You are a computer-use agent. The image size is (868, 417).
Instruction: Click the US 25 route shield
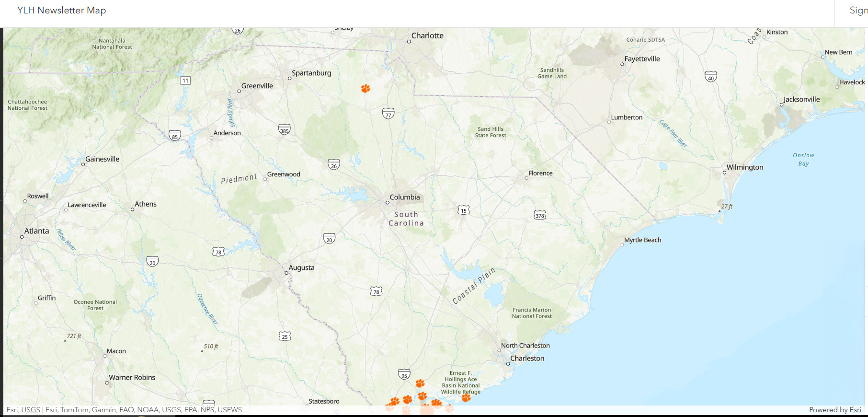click(285, 336)
